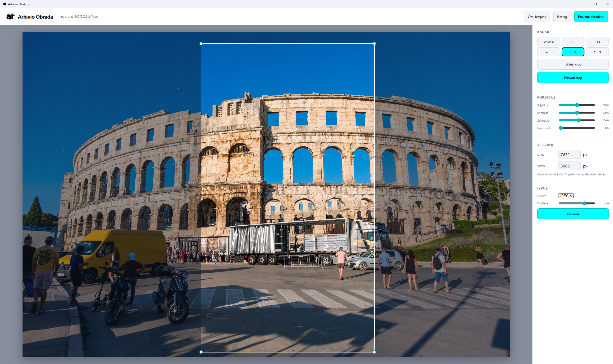Click top-right crop corner handle
Image resolution: width=613 pixels, height=364 pixels.
pos(374,44)
